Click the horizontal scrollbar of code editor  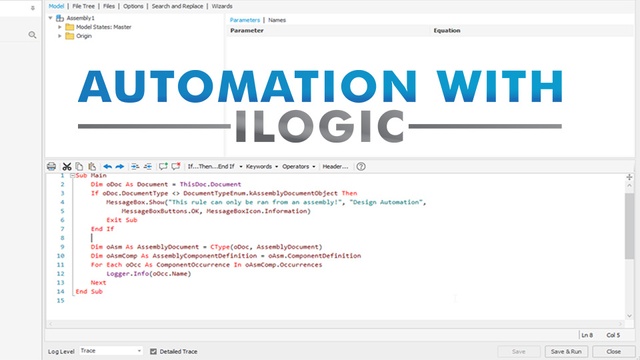click(336, 324)
